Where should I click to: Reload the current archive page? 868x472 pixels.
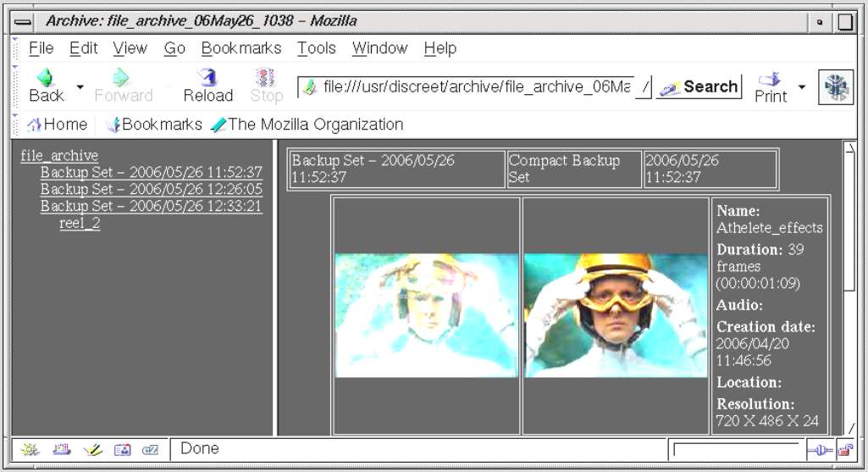click(207, 86)
